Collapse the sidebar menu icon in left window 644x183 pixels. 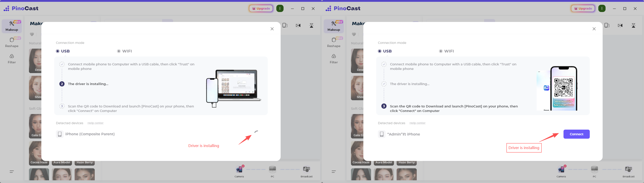pos(12,171)
